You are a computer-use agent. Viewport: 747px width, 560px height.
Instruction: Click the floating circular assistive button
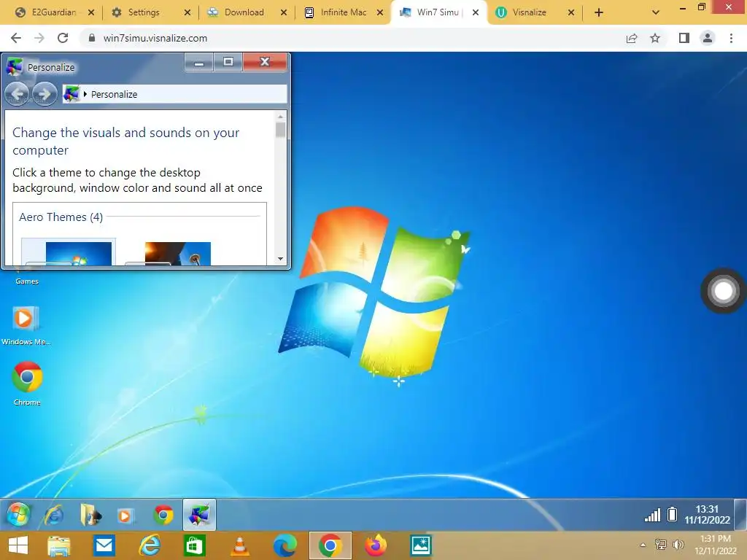click(723, 291)
